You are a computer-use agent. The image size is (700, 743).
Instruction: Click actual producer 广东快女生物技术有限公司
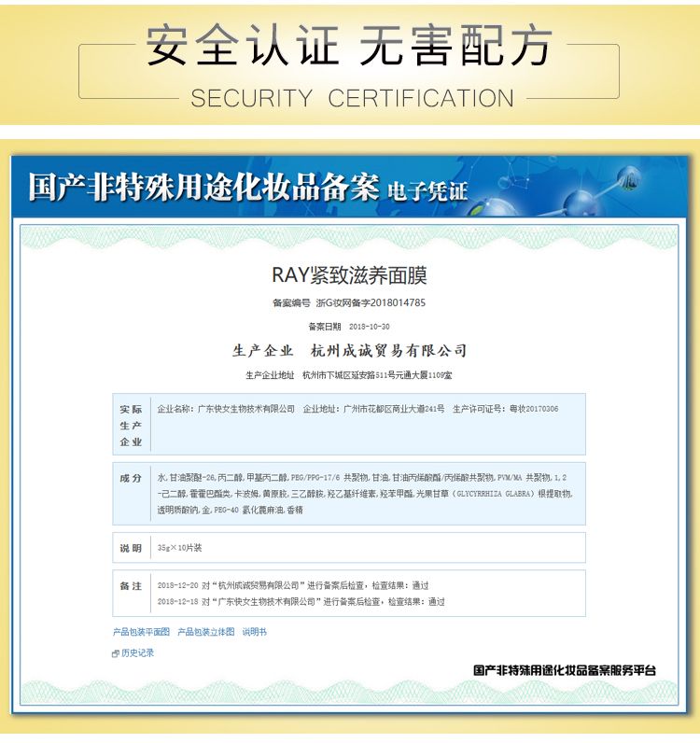click(x=246, y=409)
